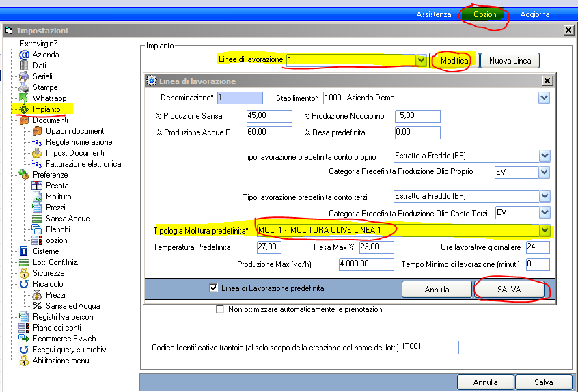Open the Opzioni menu
This screenshot has height=392, width=578.
click(485, 14)
